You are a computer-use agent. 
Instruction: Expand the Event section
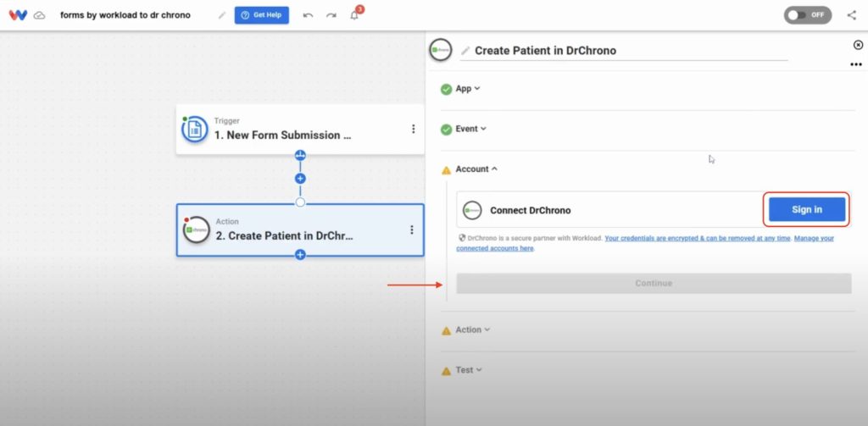click(x=470, y=129)
